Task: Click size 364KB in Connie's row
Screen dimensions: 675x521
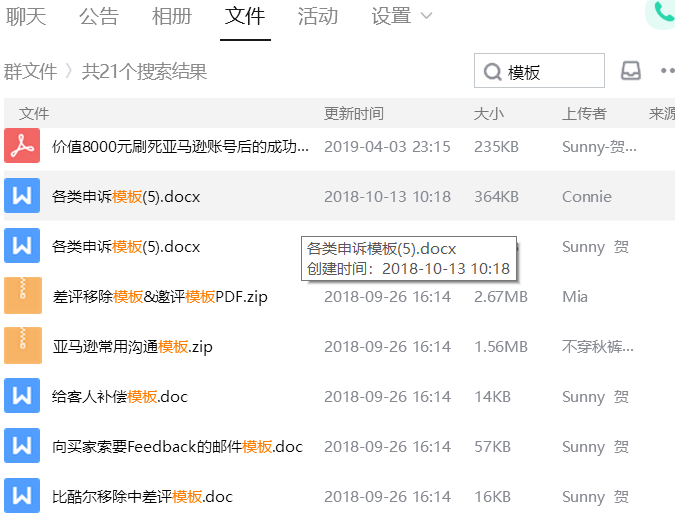Action: pos(496,197)
